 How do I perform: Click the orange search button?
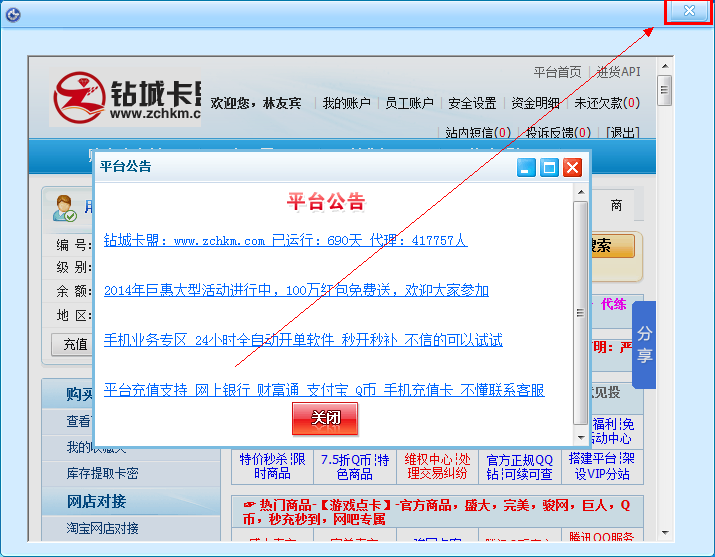[613, 246]
